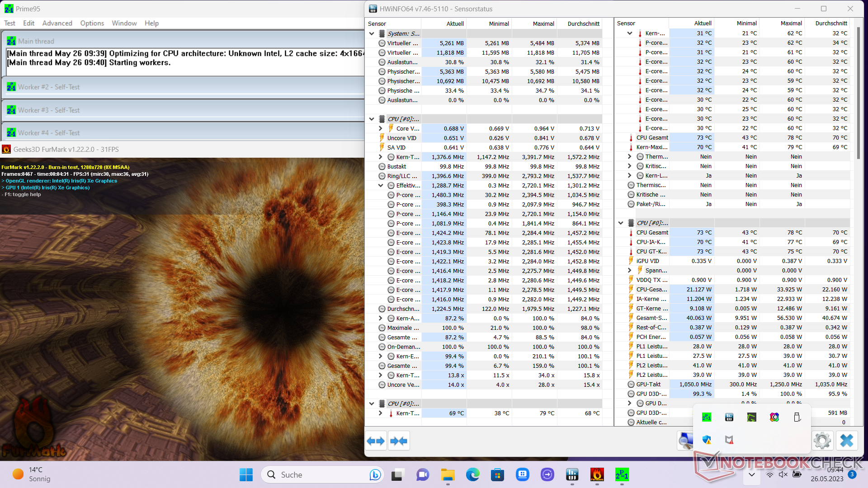Click the McAfee tray icon with red warning
Image resolution: width=868 pixels, height=488 pixels.
point(729,440)
